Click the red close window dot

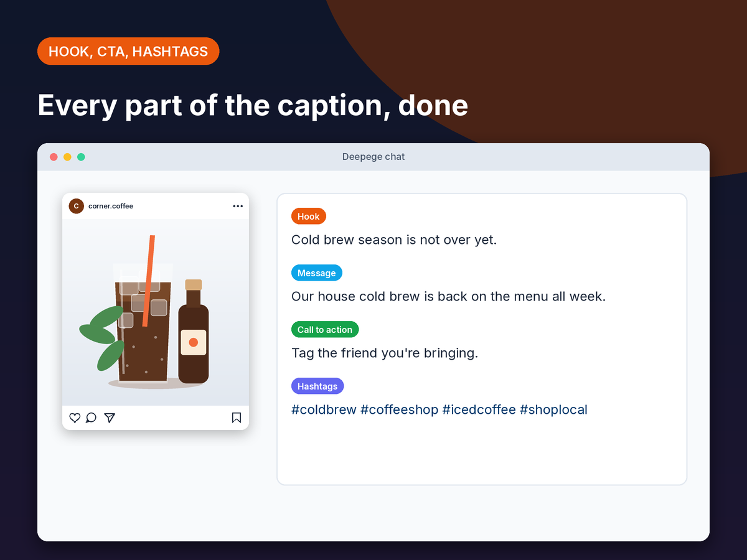[x=54, y=157]
